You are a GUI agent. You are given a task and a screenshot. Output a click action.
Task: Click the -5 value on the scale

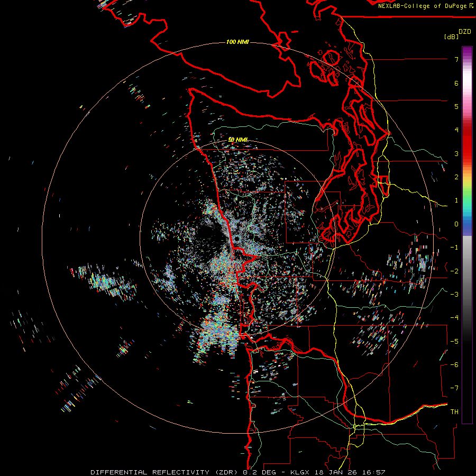point(454,342)
